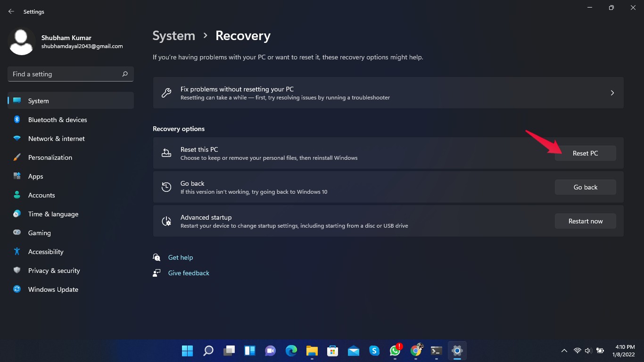Open WhatsApp from the taskbar
The height and width of the screenshot is (362, 644).
tap(395, 351)
